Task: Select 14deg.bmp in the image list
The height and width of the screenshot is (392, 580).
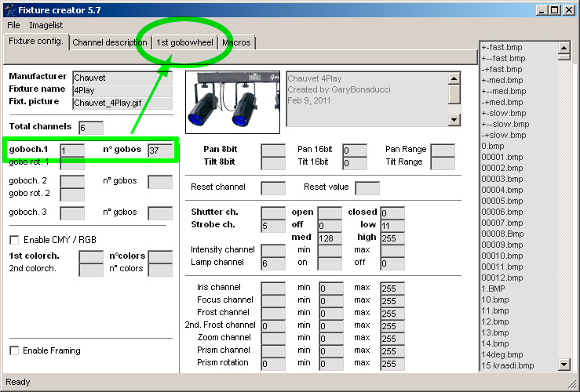Action: [502, 354]
